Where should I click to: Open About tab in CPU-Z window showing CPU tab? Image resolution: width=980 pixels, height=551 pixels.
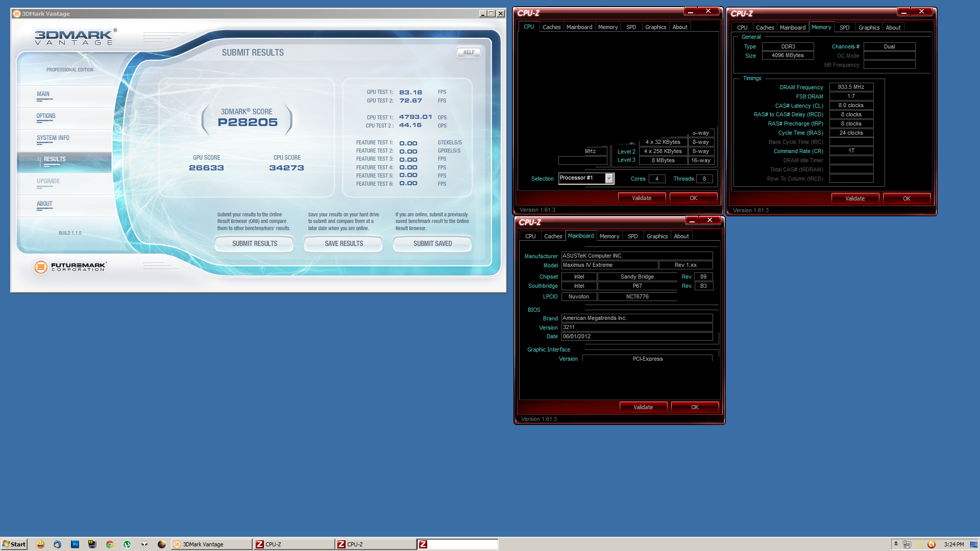point(680,27)
